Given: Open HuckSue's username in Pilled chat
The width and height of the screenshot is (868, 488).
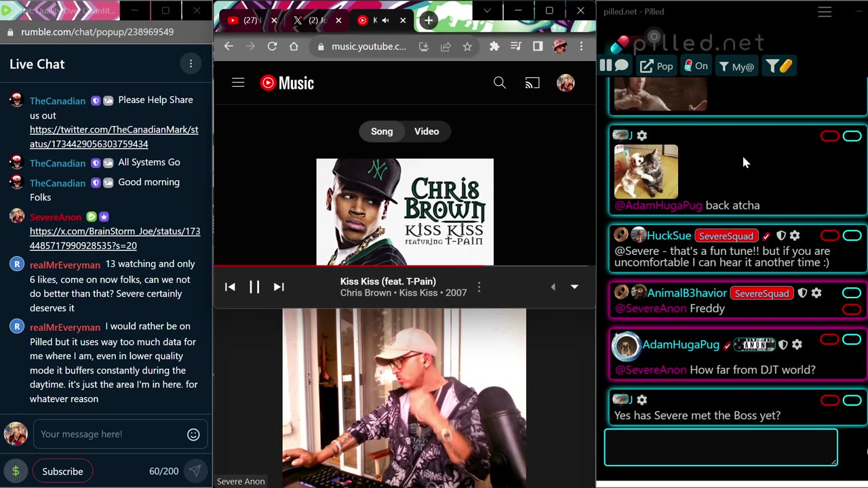Looking at the screenshot, I should (x=669, y=236).
